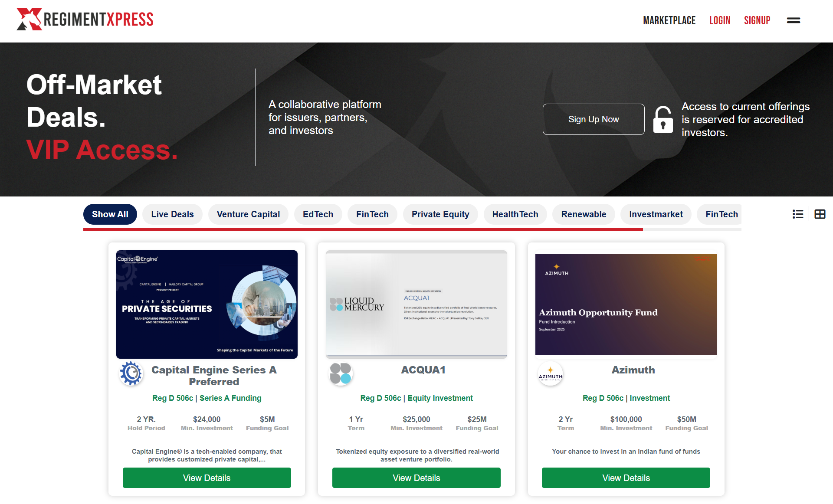Click 'Access to current offerings' notice
The width and height of the screenshot is (833, 504).
745,120
